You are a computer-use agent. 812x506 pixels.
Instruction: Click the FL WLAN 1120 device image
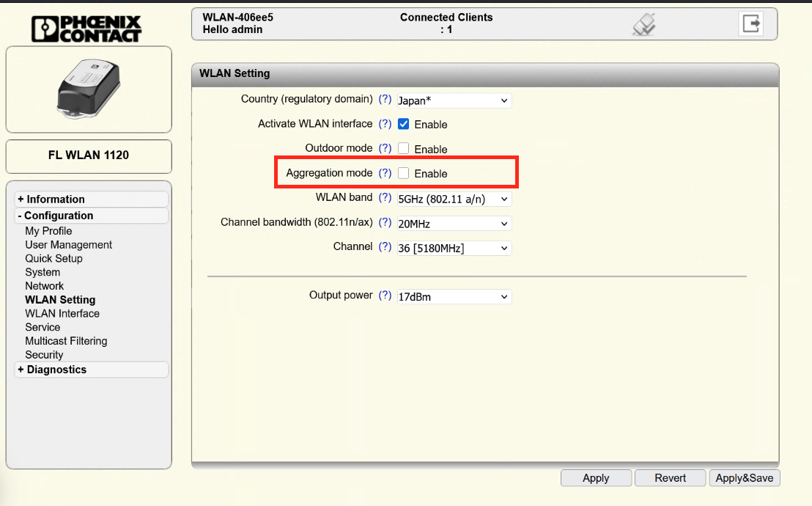click(x=89, y=89)
